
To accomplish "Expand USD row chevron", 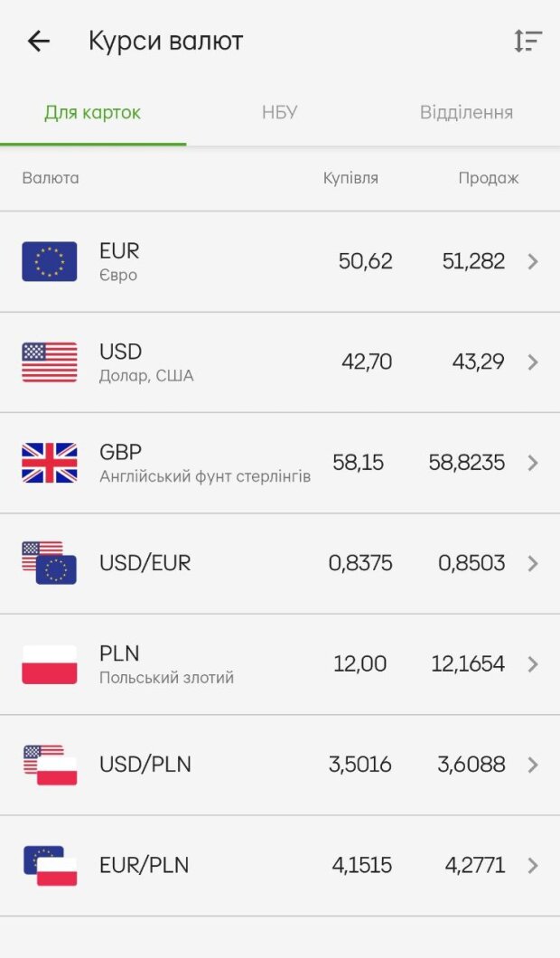I will (533, 362).
